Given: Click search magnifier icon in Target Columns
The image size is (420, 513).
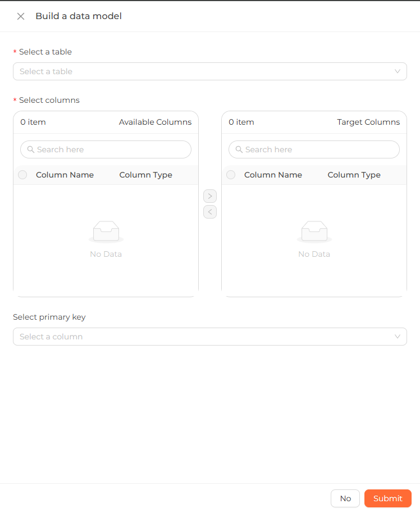Looking at the screenshot, I should click(x=239, y=149).
